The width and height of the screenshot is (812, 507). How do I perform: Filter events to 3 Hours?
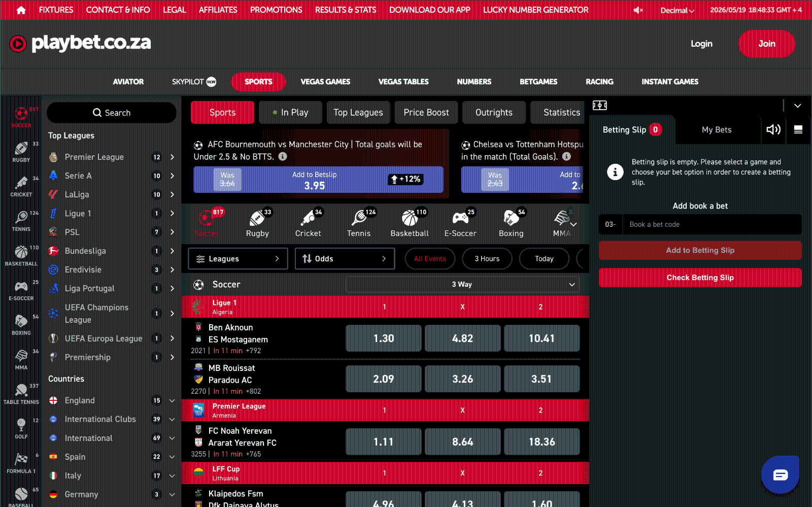pos(487,259)
